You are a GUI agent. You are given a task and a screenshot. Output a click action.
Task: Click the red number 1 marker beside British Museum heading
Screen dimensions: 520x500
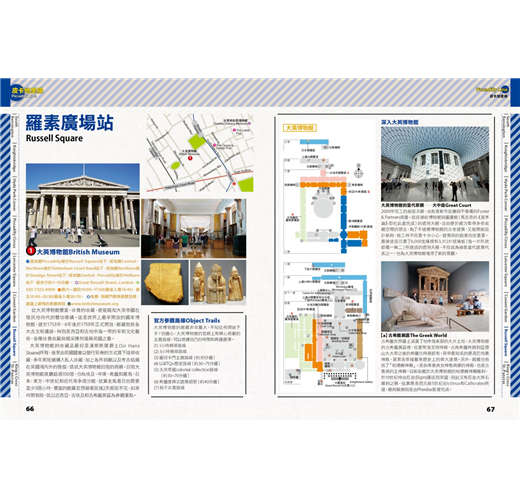point(31,250)
